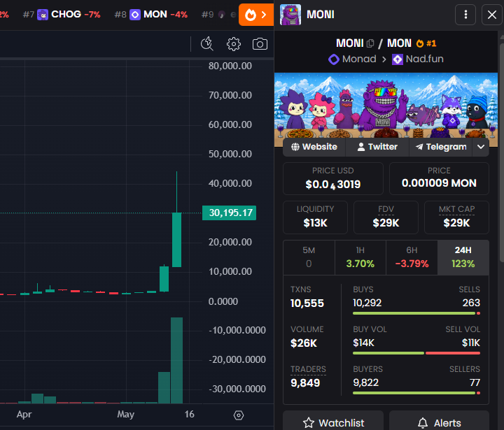Switch to 24H timeframe tab

tap(463, 257)
